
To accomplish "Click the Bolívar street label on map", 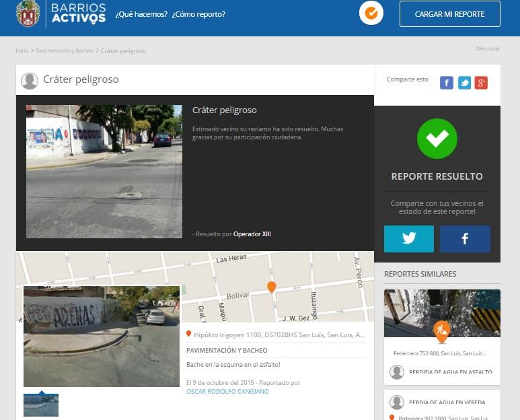I will pyautogui.click(x=237, y=295).
